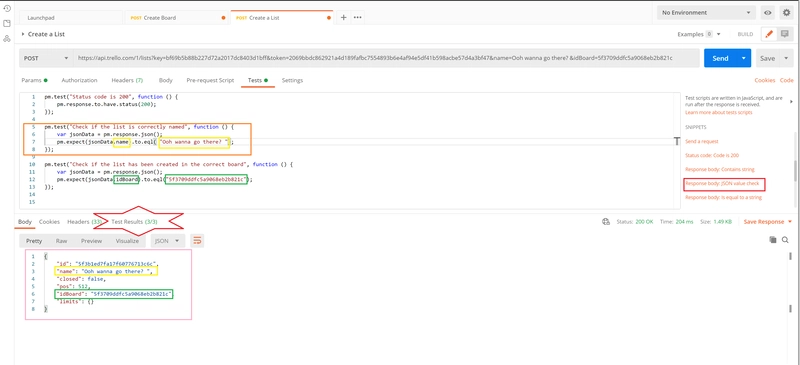
Task: Collapse the snippets panel arrow
Action: [791, 102]
